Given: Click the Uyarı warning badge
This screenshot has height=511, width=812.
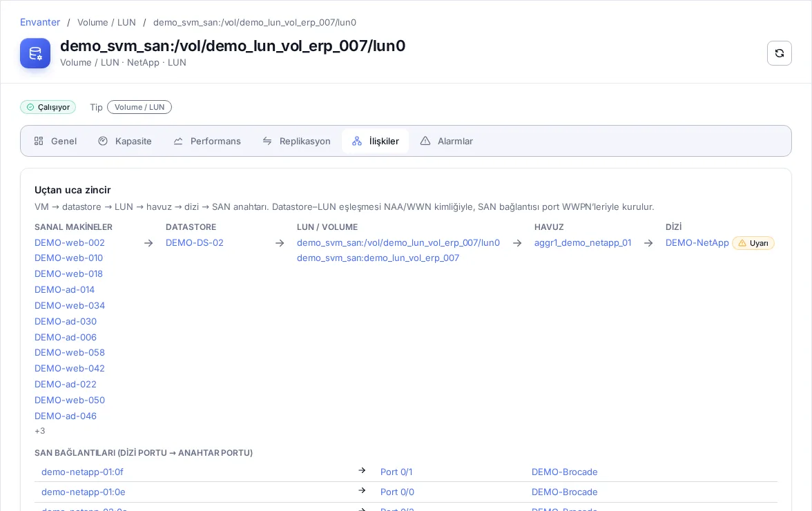Looking at the screenshot, I should tap(753, 243).
